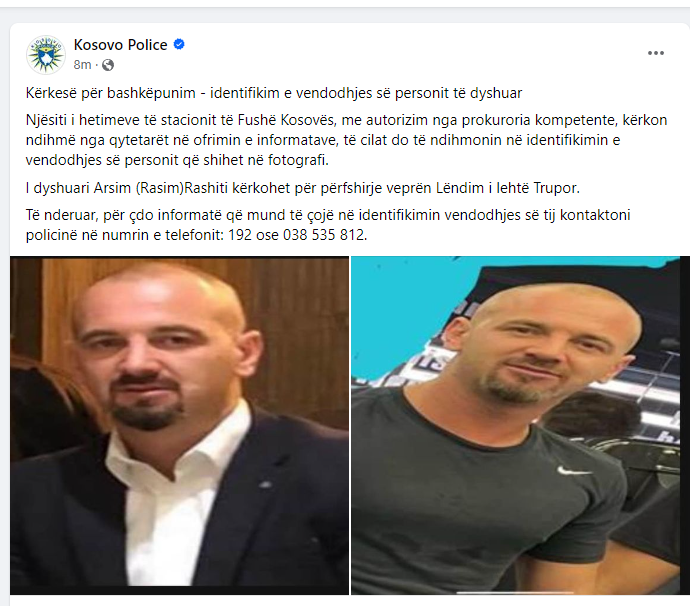Click the paragraph starting 'Njësiti i hetimeve'

[x=346, y=140]
